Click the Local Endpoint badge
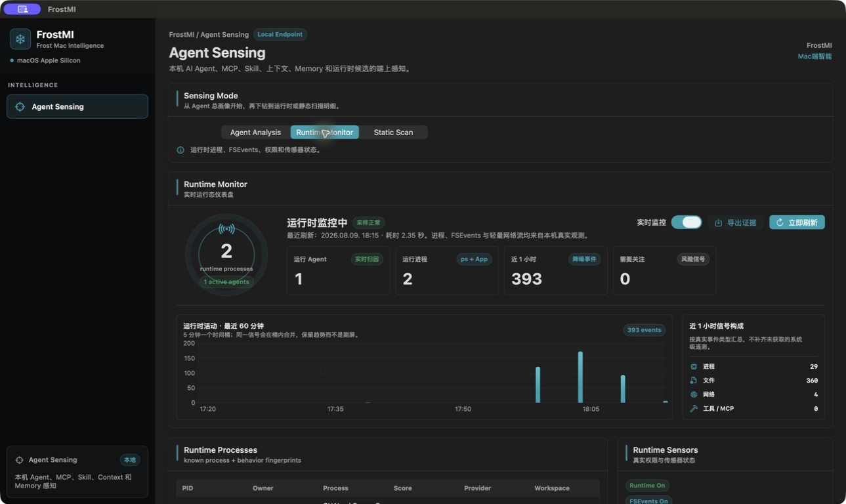The image size is (846, 504). pos(280,34)
